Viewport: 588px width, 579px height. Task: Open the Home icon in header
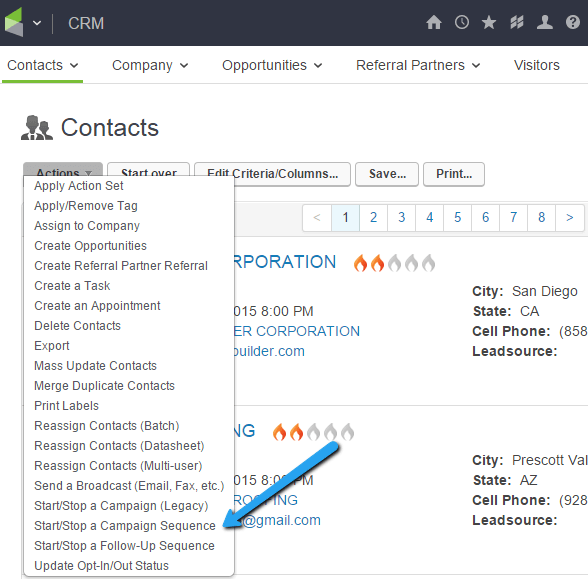(434, 22)
